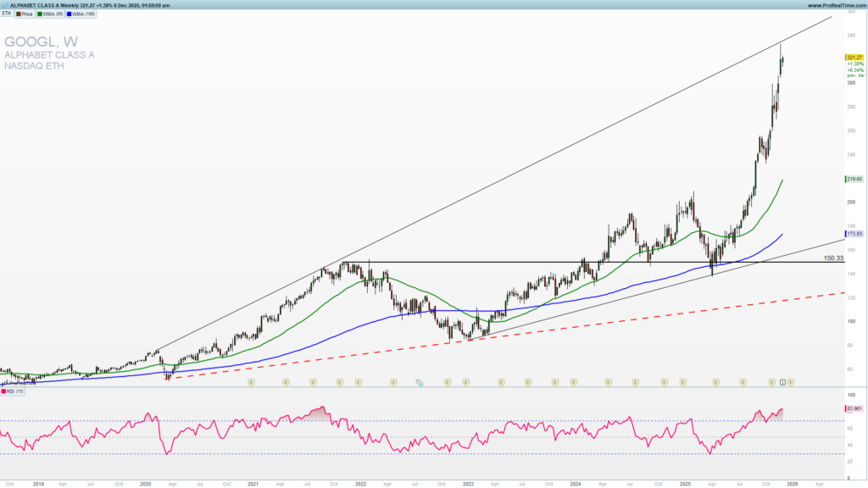This screenshot has height=488, width=868.
Task: Click the hand cursor icon on the event timeline
Action: [x=420, y=381]
